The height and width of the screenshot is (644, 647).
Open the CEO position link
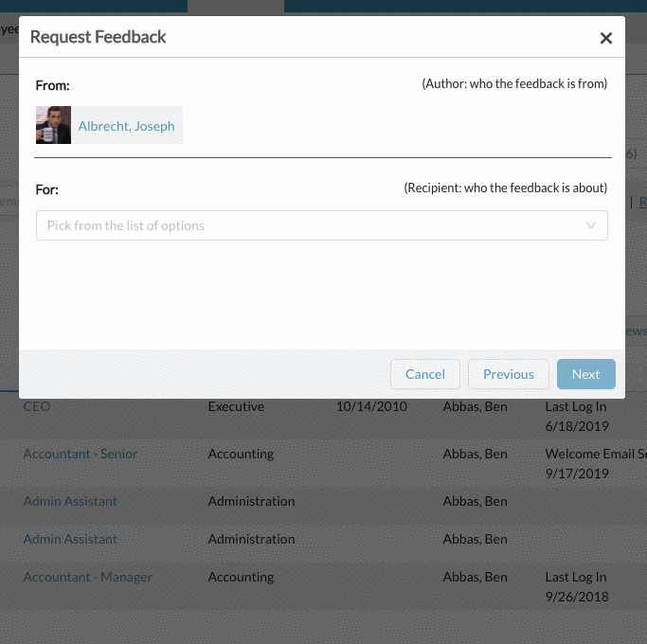point(37,406)
